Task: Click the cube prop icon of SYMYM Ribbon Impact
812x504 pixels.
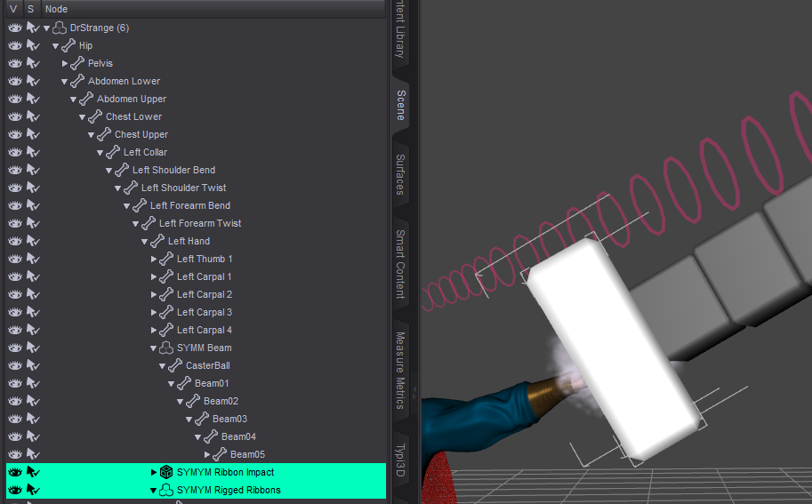Action: coord(165,472)
